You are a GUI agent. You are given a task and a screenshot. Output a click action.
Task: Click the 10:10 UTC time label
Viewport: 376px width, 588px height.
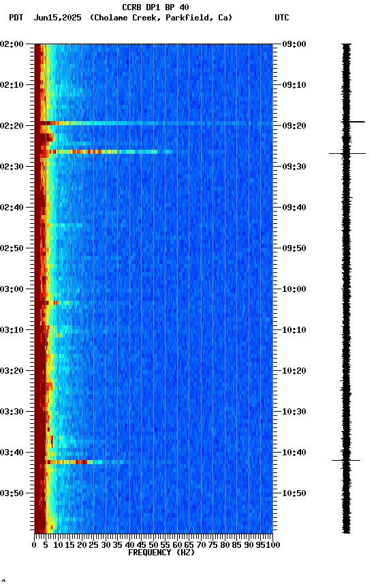click(x=294, y=330)
